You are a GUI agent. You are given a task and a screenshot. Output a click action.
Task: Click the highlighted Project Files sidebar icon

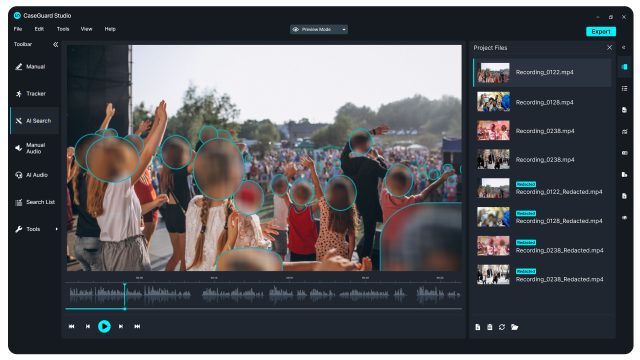[x=624, y=67]
